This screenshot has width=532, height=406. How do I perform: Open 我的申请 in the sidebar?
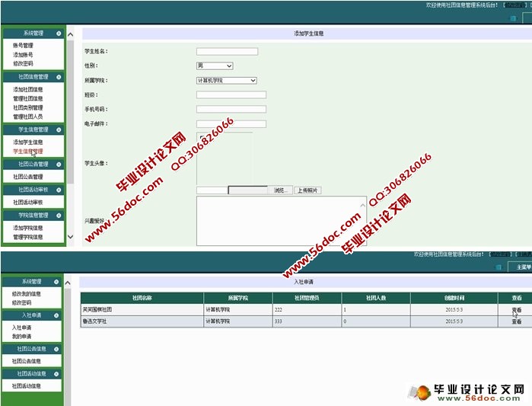[x=22, y=337]
